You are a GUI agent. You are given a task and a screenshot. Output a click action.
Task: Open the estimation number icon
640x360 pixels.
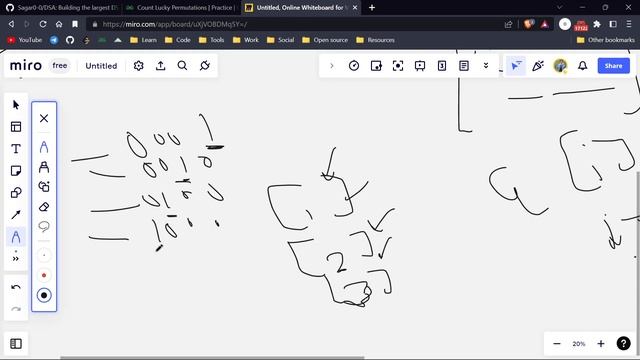click(x=442, y=66)
